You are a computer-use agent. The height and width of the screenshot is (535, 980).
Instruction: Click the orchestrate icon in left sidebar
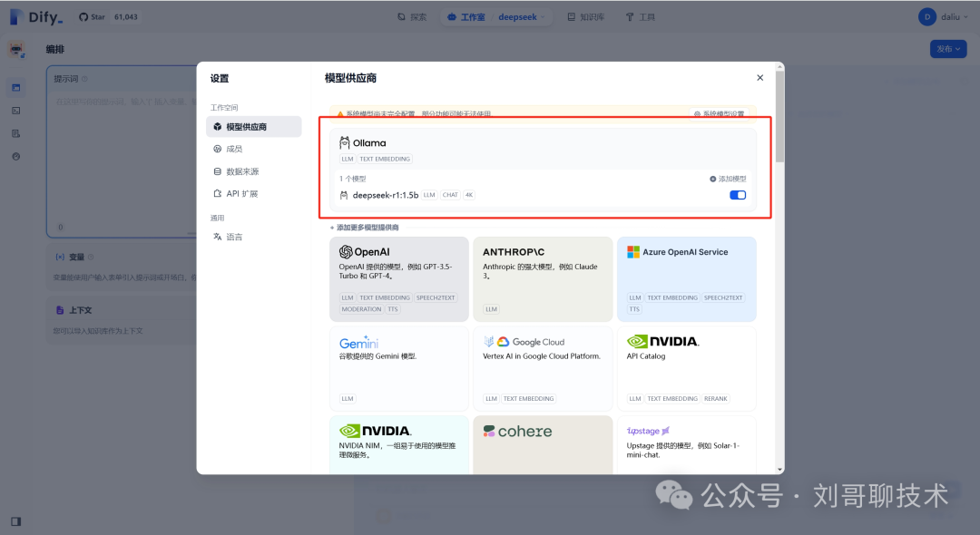coord(16,88)
